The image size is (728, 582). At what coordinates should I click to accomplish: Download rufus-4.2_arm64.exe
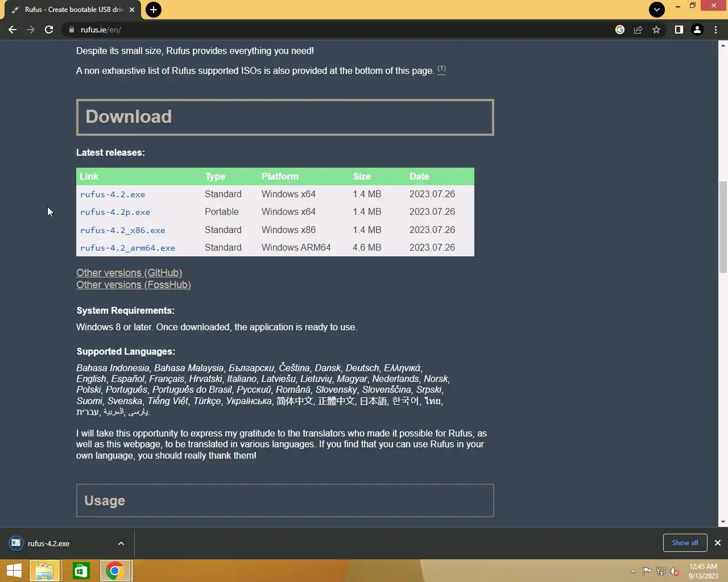pos(127,248)
